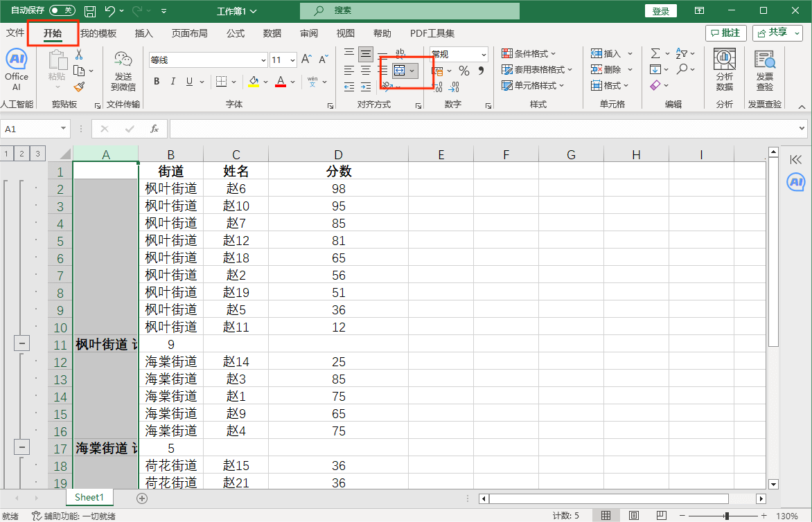This screenshot has height=522, width=812.
Task: Collapse the 枫叶街道 outline group at row 11
Action: point(21,343)
